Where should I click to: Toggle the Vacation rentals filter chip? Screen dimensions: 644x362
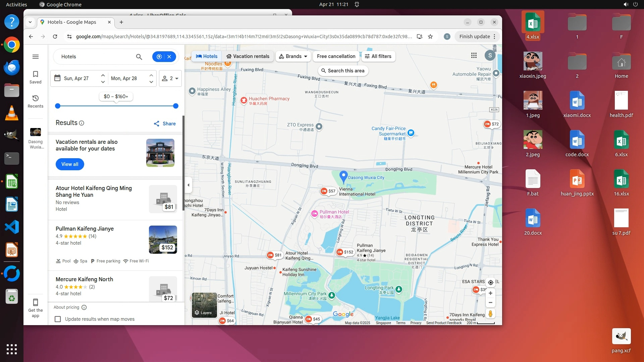pos(248,56)
